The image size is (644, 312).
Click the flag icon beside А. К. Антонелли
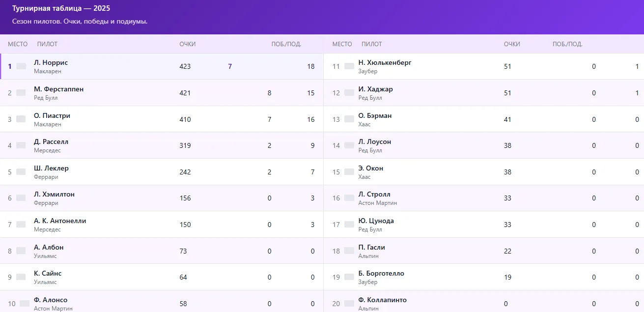click(21, 224)
